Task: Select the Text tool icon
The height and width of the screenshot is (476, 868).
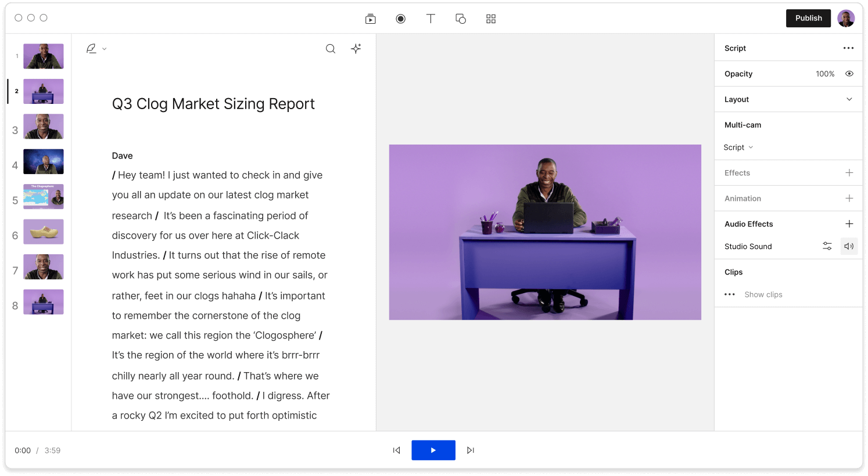Action: click(431, 18)
